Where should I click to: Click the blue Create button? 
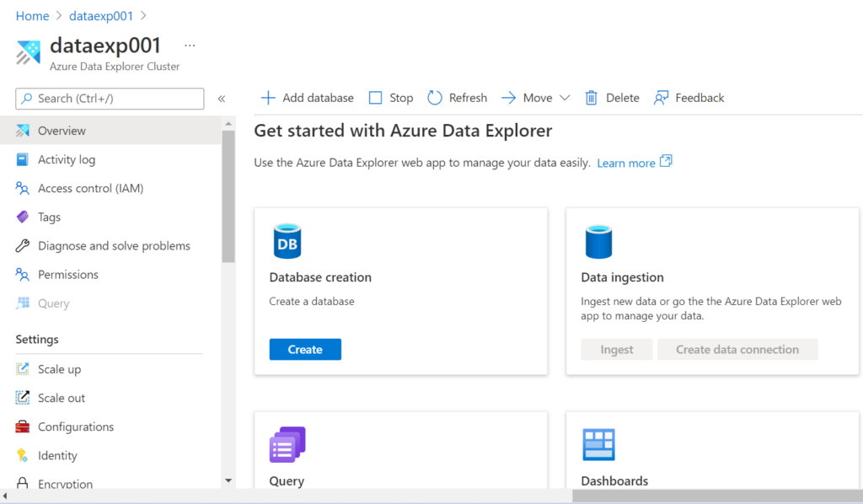(x=305, y=350)
